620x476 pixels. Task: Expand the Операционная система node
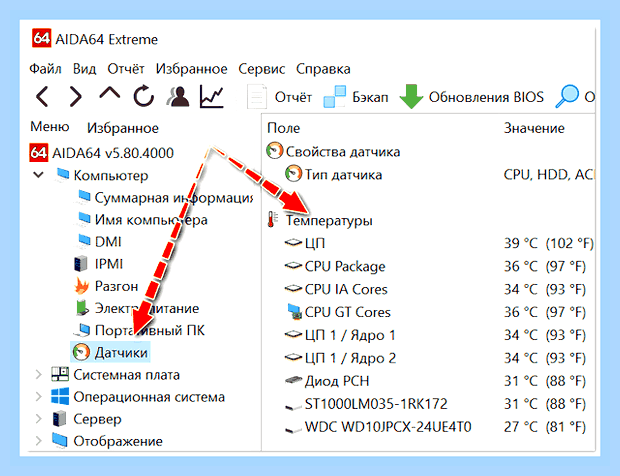pyautogui.click(x=38, y=397)
